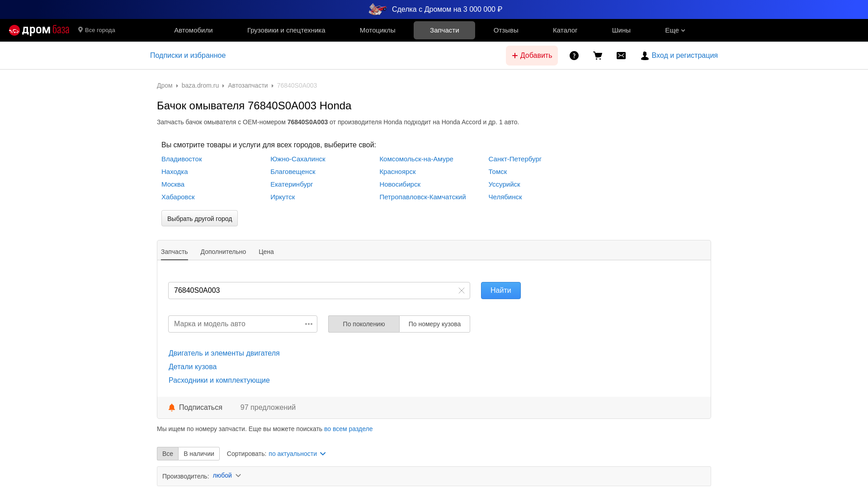The width and height of the screenshot is (868, 488).
Task: Switch to the 'Запчасть' tab
Action: click(x=175, y=252)
